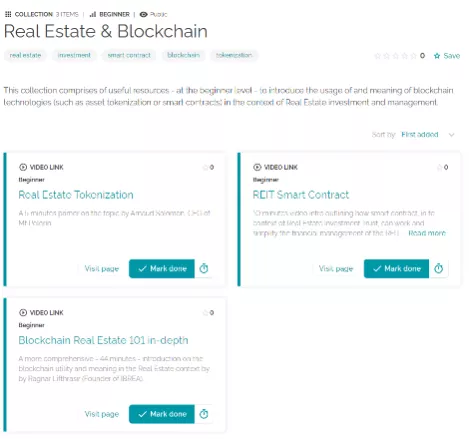470x440 pixels.
Task: Select the real estate tag
Action: [25, 55]
